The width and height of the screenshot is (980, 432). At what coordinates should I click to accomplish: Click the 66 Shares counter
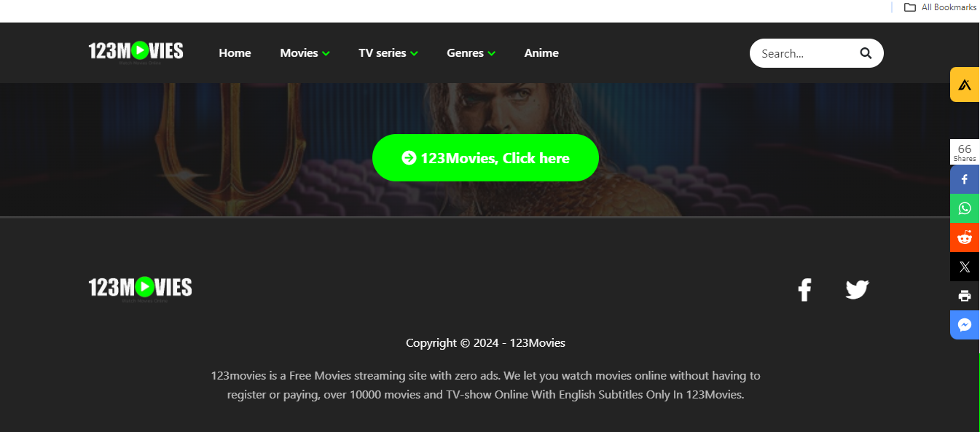(x=965, y=152)
